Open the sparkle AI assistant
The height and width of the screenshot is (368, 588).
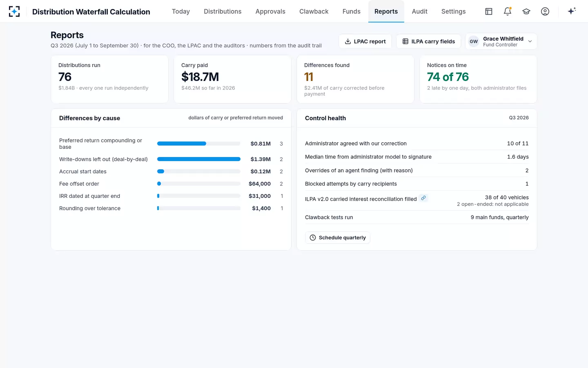coord(572,11)
